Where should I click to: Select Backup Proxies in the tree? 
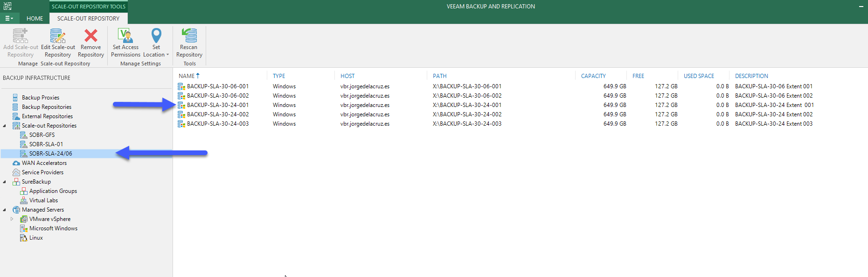click(41, 98)
